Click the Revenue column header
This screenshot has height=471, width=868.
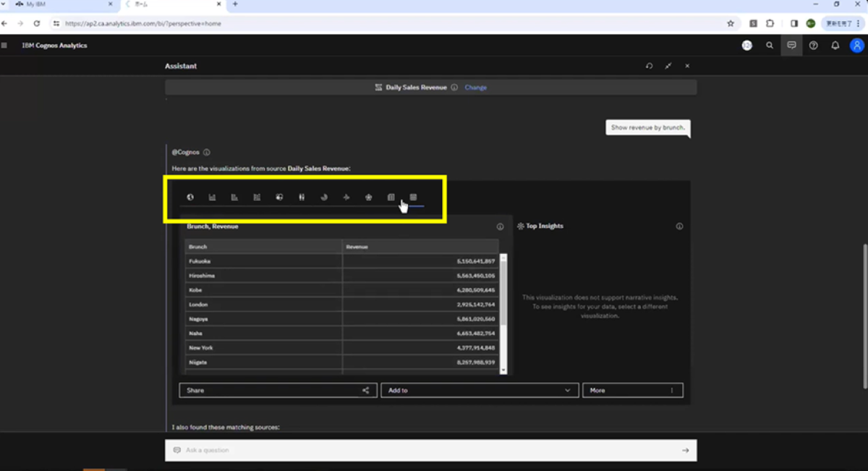(420, 247)
